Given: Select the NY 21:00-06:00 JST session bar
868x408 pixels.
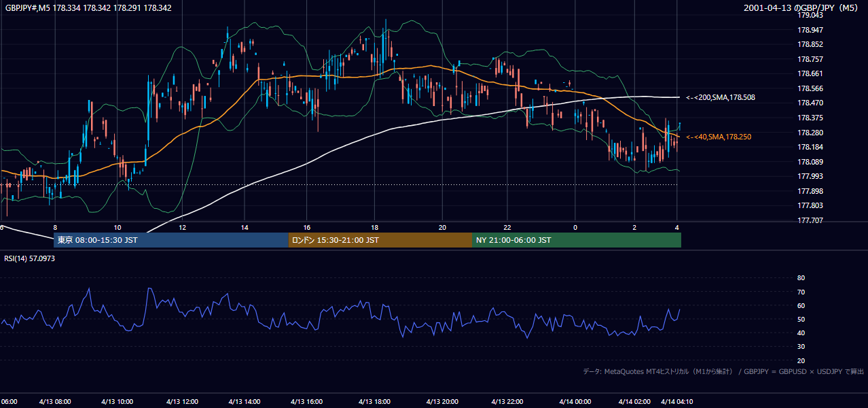Looking at the screenshot, I should pyautogui.click(x=577, y=240).
